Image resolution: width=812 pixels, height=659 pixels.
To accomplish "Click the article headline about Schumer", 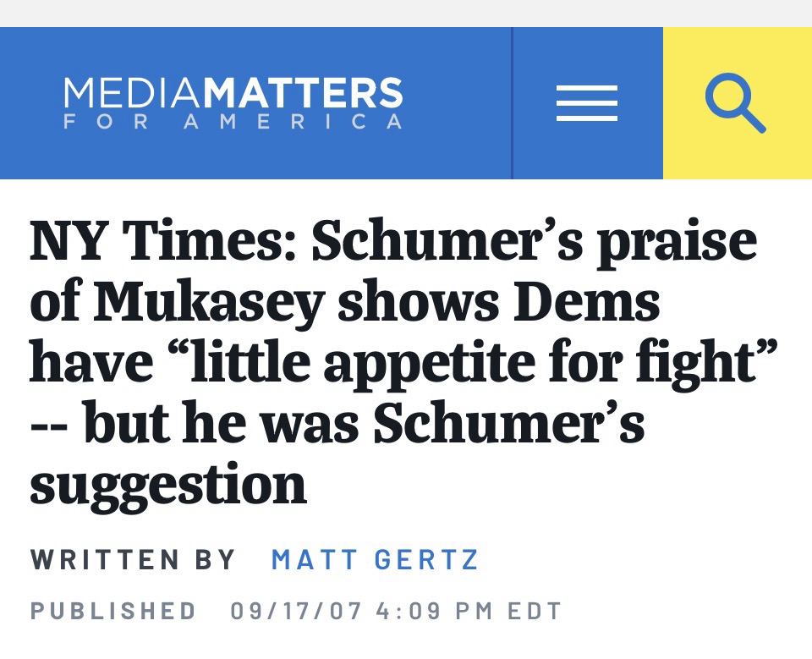I will [x=393, y=362].
